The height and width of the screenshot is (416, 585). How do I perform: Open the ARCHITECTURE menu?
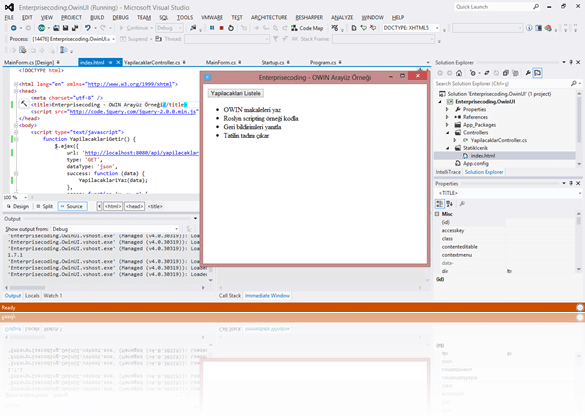[x=269, y=18]
